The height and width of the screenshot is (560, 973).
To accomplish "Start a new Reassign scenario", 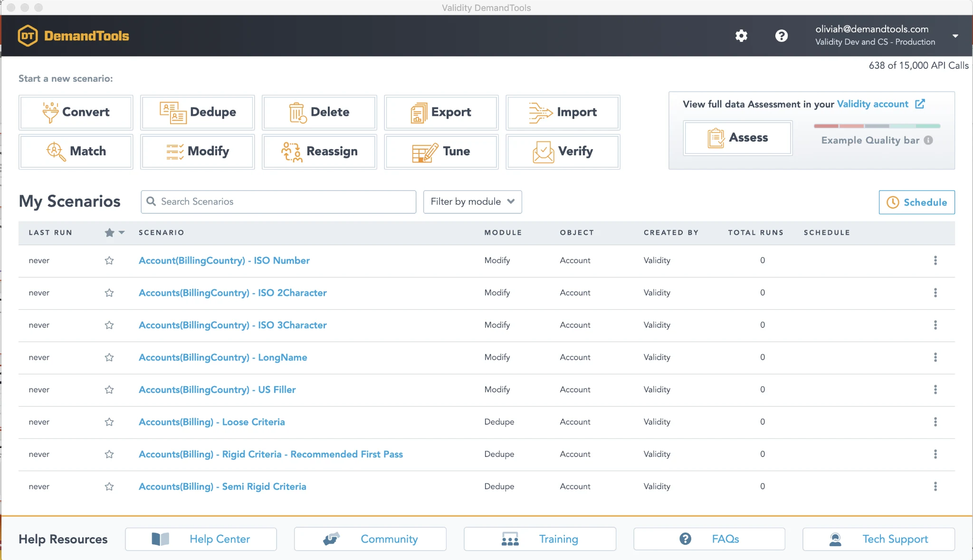I will tap(319, 151).
